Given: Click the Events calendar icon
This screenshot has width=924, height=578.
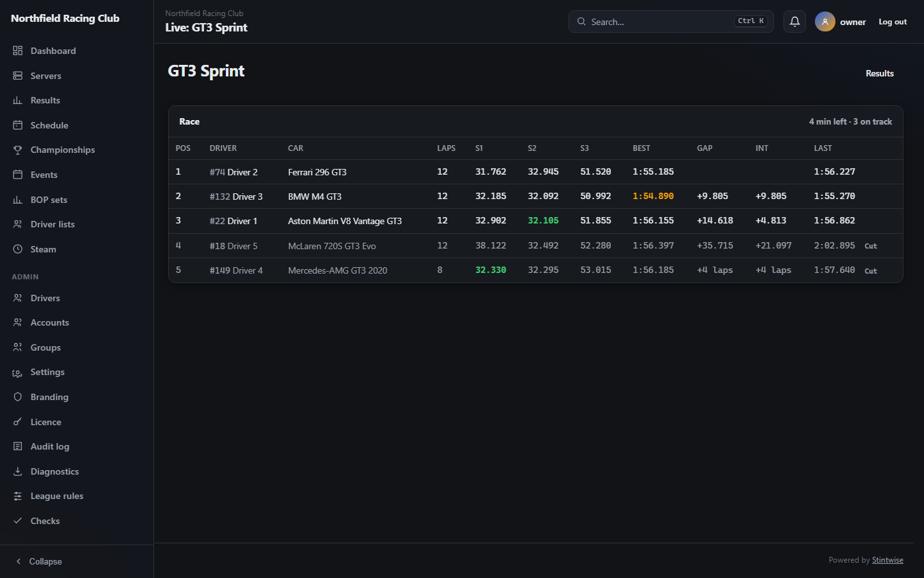Looking at the screenshot, I should (x=18, y=175).
